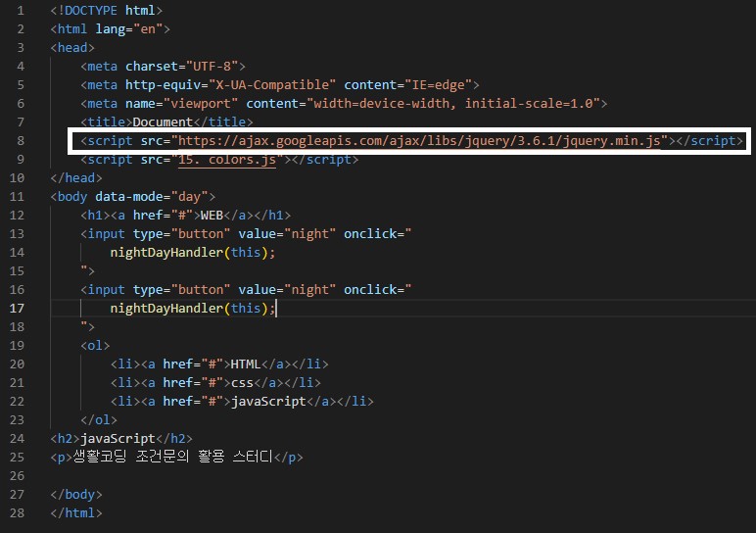Click line number 28 in the gutter

tap(17, 513)
